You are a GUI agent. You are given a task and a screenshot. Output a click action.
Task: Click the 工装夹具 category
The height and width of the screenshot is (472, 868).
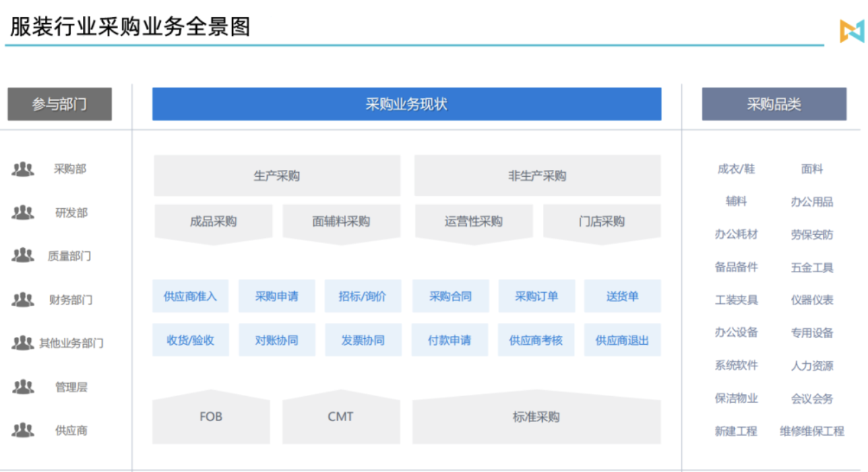tap(736, 300)
